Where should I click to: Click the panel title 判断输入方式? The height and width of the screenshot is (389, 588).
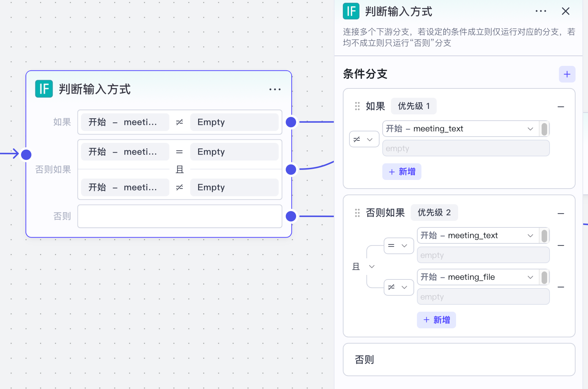click(399, 11)
